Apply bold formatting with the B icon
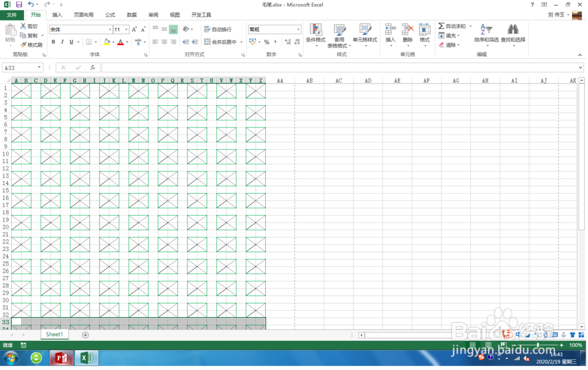 click(x=54, y=42)
